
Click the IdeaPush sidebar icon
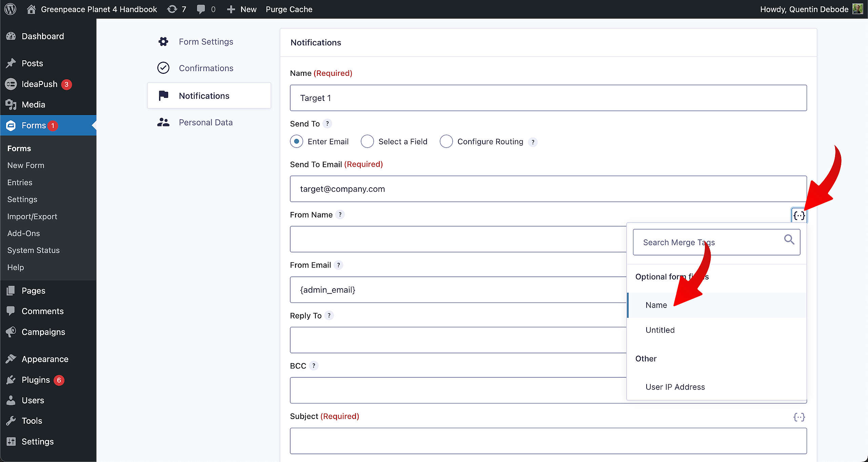coord(11,84)
